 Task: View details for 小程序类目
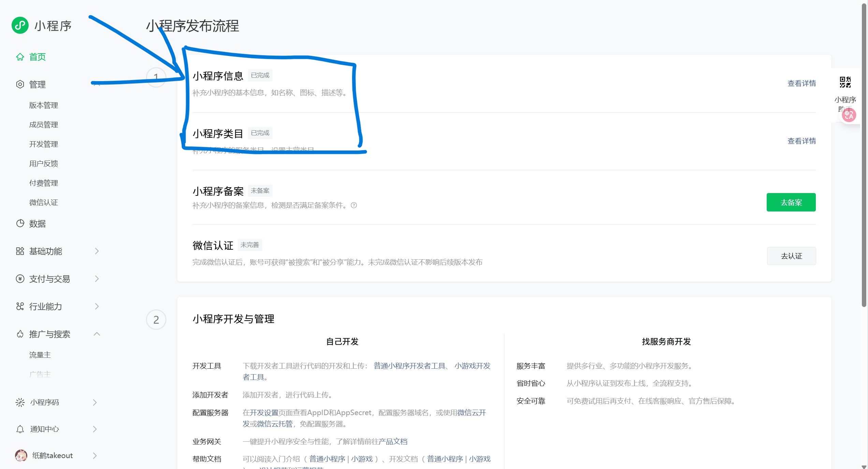point(801,141)
